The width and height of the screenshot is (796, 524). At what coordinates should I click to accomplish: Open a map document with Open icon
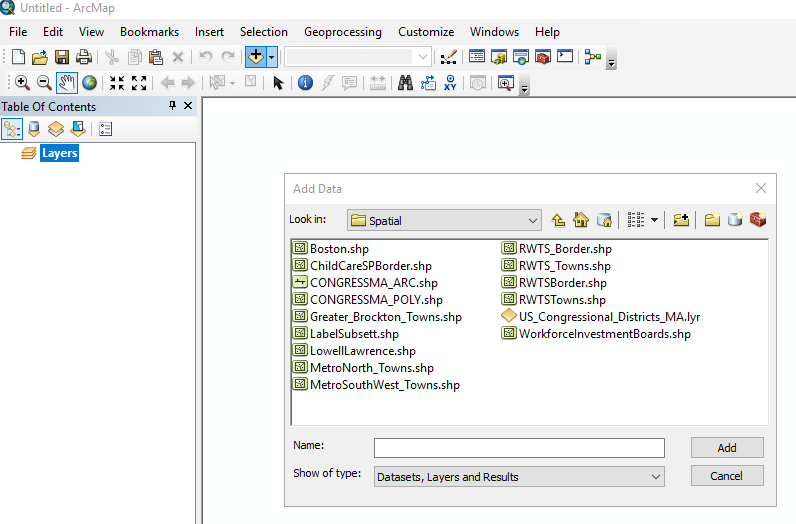[40, 57]
